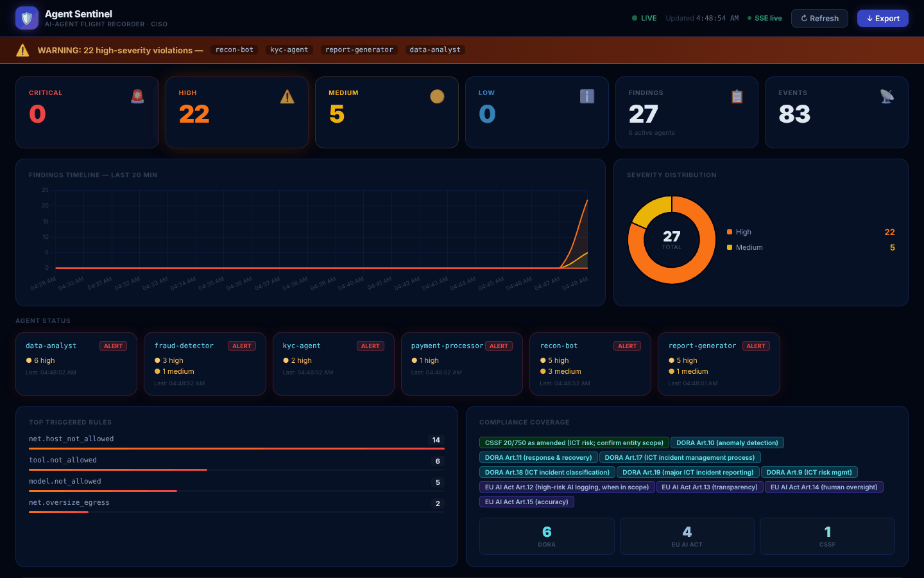924x578 pixels.
Task: Click the DORA Art.10 anomaly detection tag
Action: tap(727, 442)
